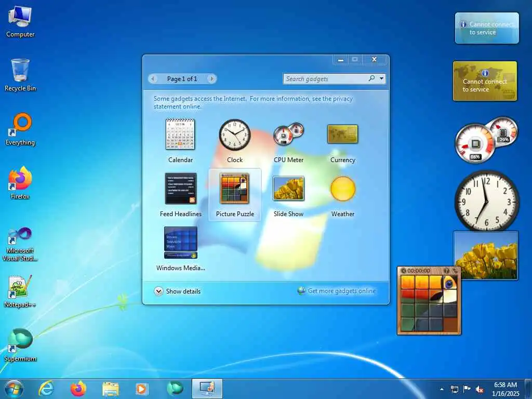Click the Slide Show tulips desktop gadget
The height and width of the screenshot is (399, 532).
(x=486, y=255)
